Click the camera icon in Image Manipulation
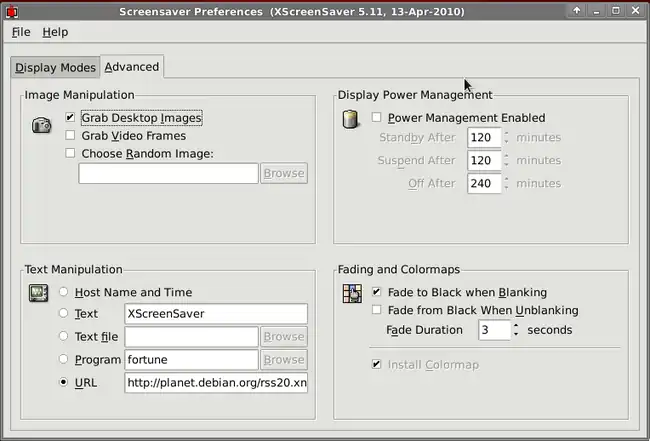The height and width of the screenshot is (441, 650). [x=41, y=125]
